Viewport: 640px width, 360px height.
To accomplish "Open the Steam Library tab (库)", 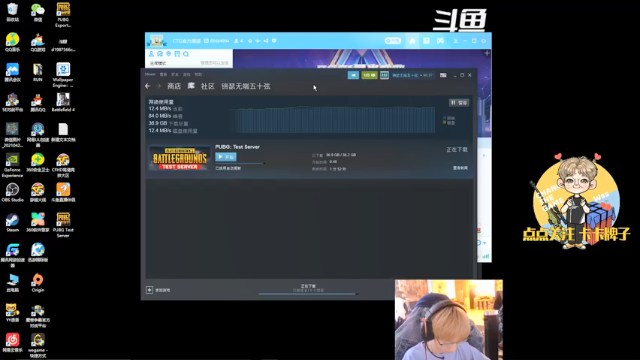I will [191, 86].
